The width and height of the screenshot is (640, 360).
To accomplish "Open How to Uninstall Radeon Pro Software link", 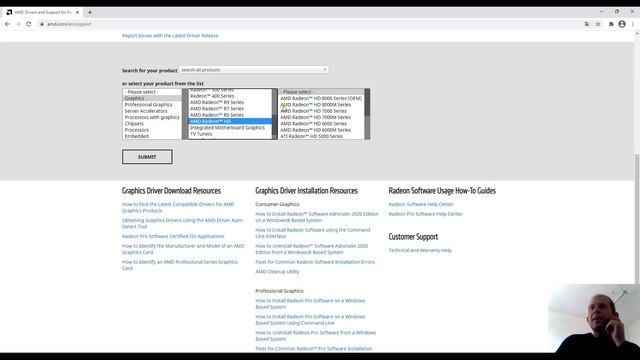I will [x=316, y=336].
